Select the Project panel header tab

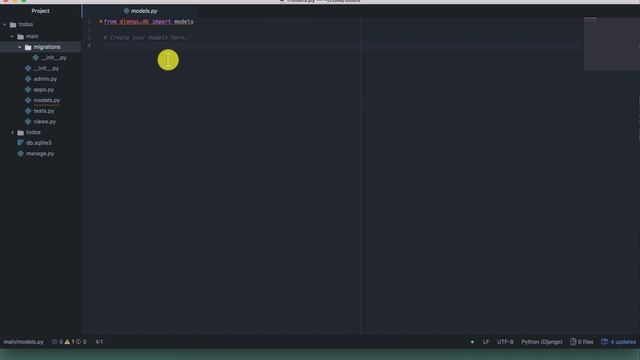click(x=40, y=11)
